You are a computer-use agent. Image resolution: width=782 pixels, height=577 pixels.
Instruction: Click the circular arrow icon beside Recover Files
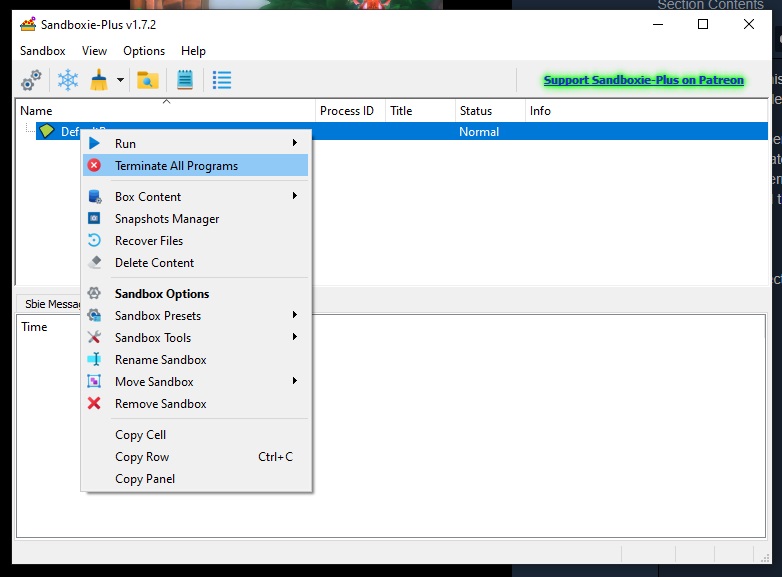(94, 240)
